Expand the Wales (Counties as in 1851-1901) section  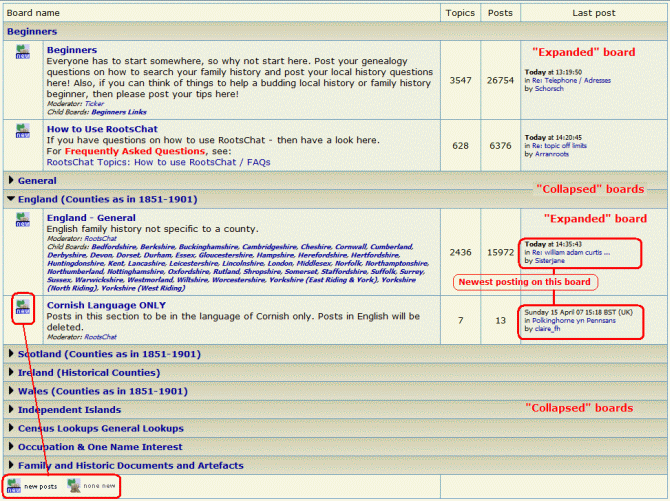(x=102, y=391)
